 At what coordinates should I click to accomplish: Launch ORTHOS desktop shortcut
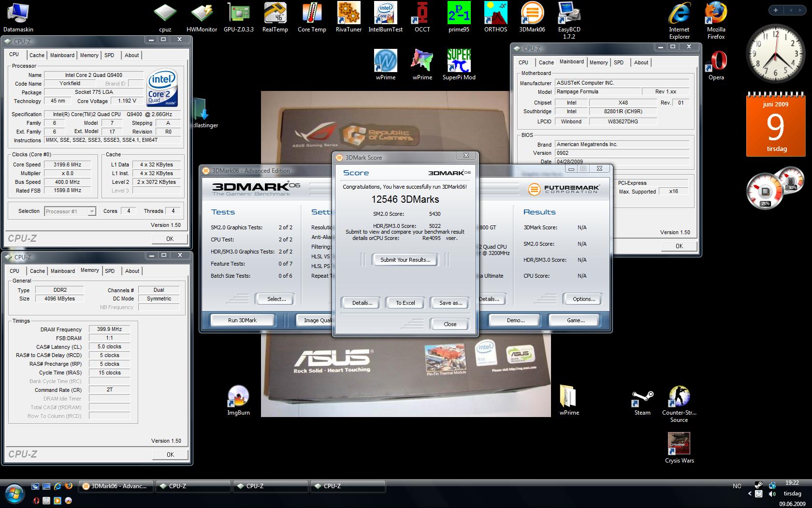point(495,18)
